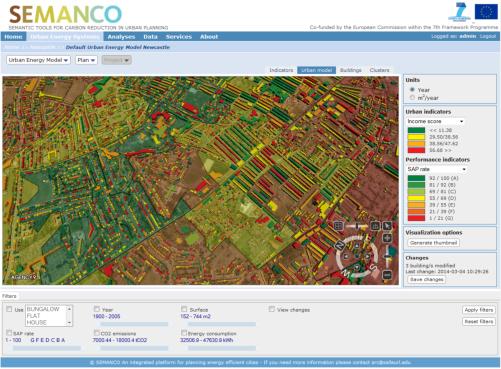Enable the View changes checkbox
This screenshot has height=369, width=501.
[272, 309]
